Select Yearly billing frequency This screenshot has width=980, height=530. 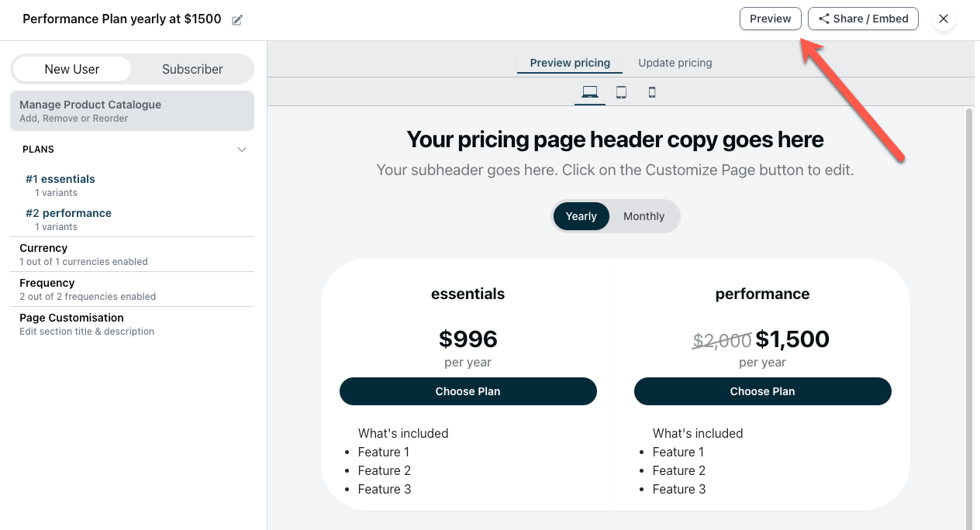581,216
